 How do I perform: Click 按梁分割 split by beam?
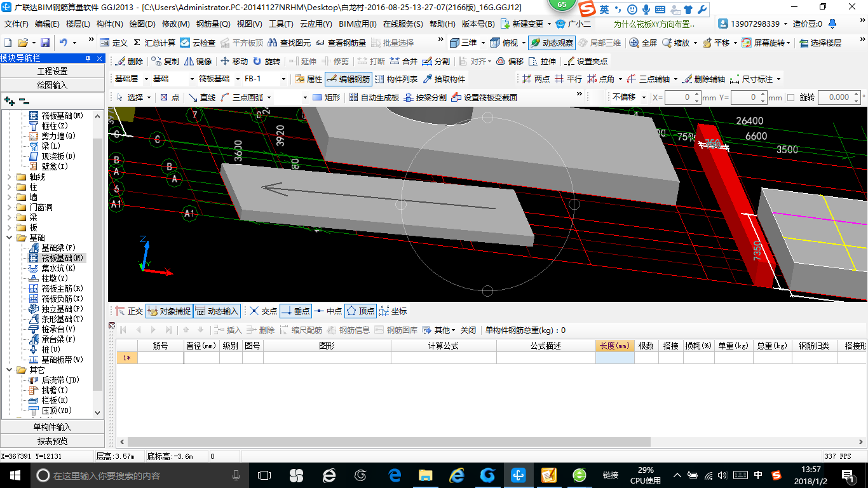click(425, 97)
